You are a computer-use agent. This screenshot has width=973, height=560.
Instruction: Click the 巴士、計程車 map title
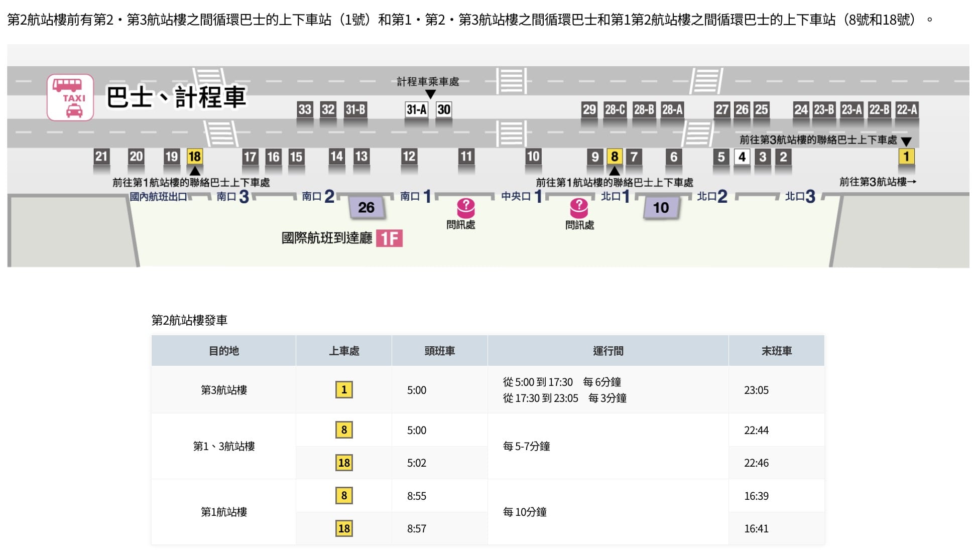176,97
